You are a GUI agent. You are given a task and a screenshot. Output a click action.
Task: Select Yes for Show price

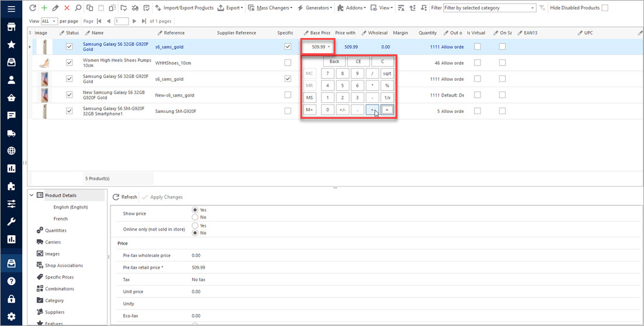click(196, 210)
